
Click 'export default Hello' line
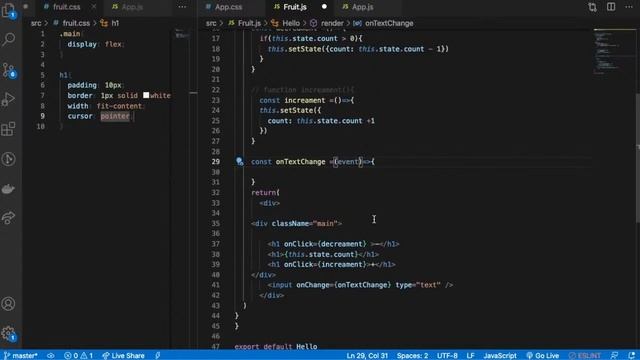276,347
